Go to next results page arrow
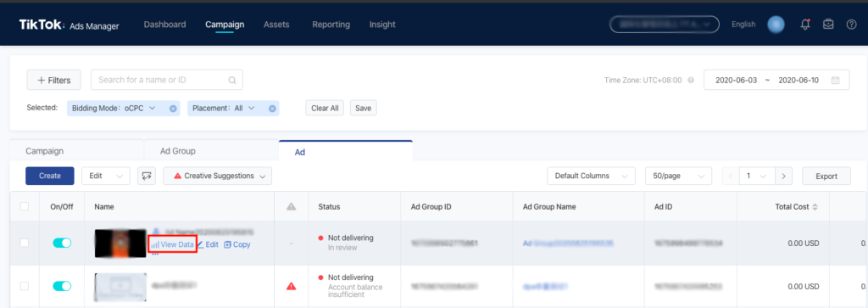868x308 pixels. tap(782, 176)
